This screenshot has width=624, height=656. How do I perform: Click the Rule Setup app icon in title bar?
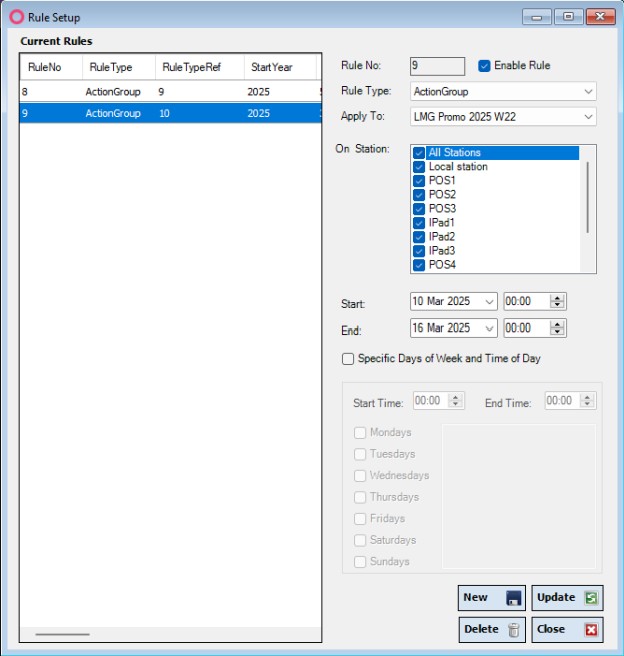click(16, 17)
